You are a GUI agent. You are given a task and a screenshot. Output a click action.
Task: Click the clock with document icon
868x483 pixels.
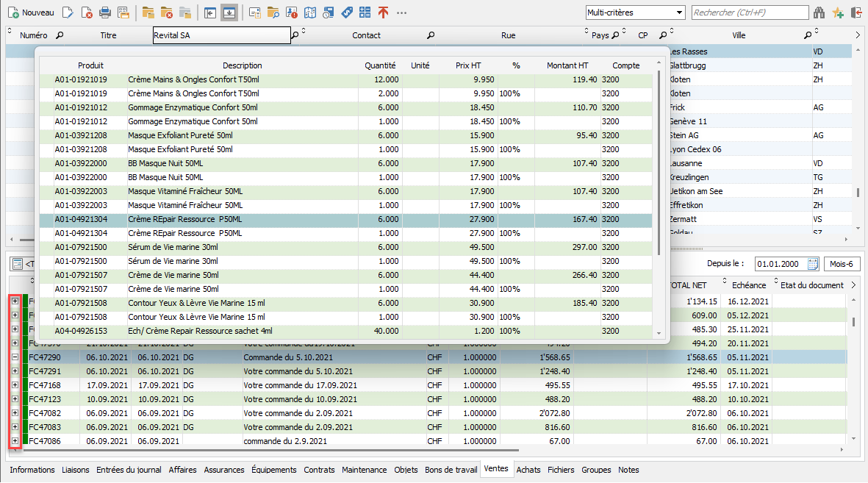point(329,12)
